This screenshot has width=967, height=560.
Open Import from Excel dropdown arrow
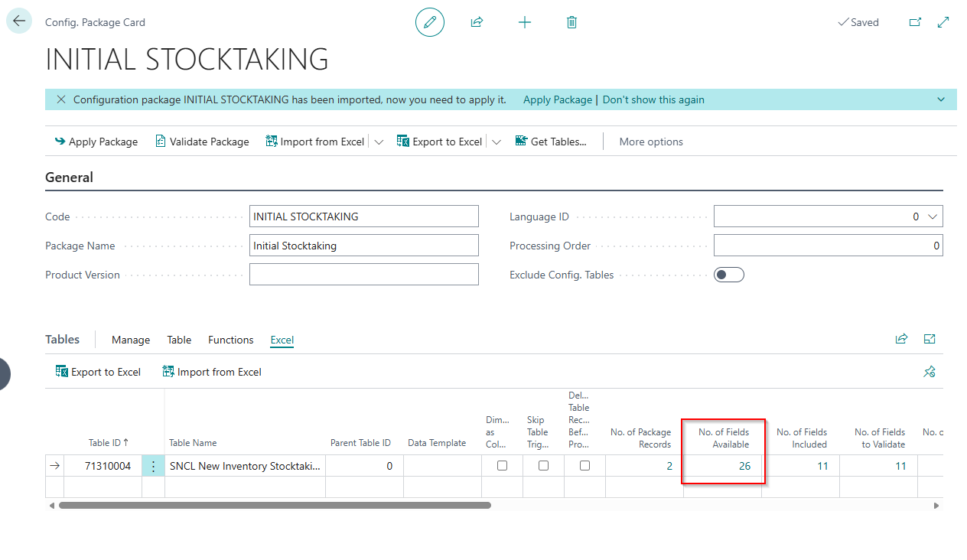(379, 142)
